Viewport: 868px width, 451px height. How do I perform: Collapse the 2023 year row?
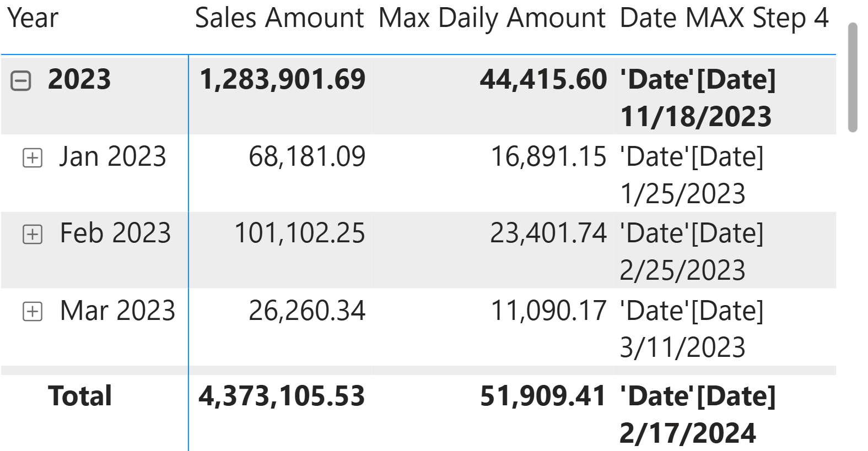pos(21,81)
